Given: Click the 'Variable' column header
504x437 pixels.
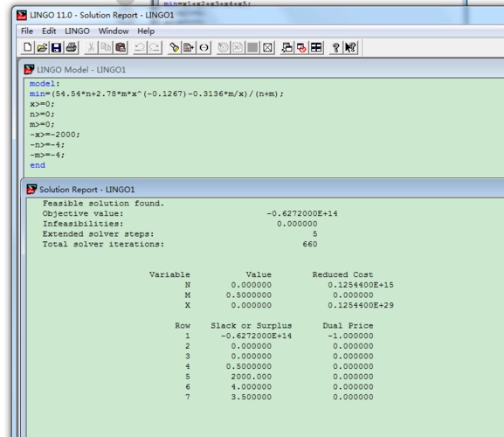Looking at the screenshot, I should point(169,274).
